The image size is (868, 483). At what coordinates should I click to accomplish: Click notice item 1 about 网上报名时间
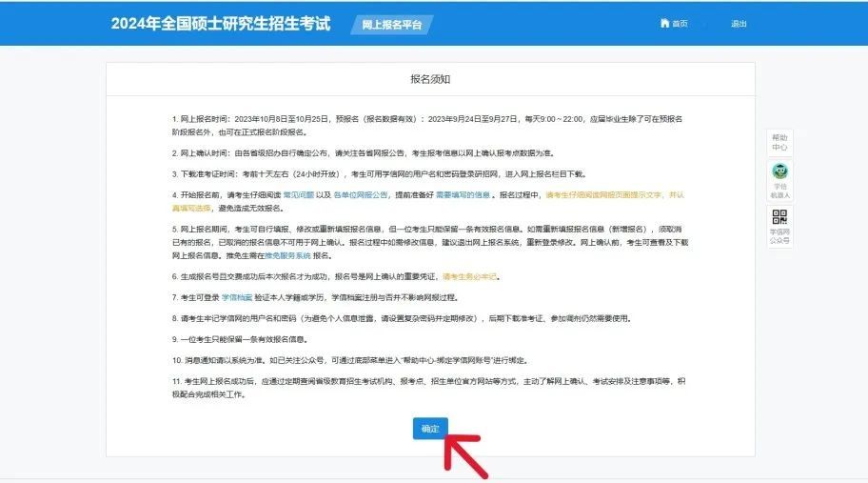pos(426,125)
